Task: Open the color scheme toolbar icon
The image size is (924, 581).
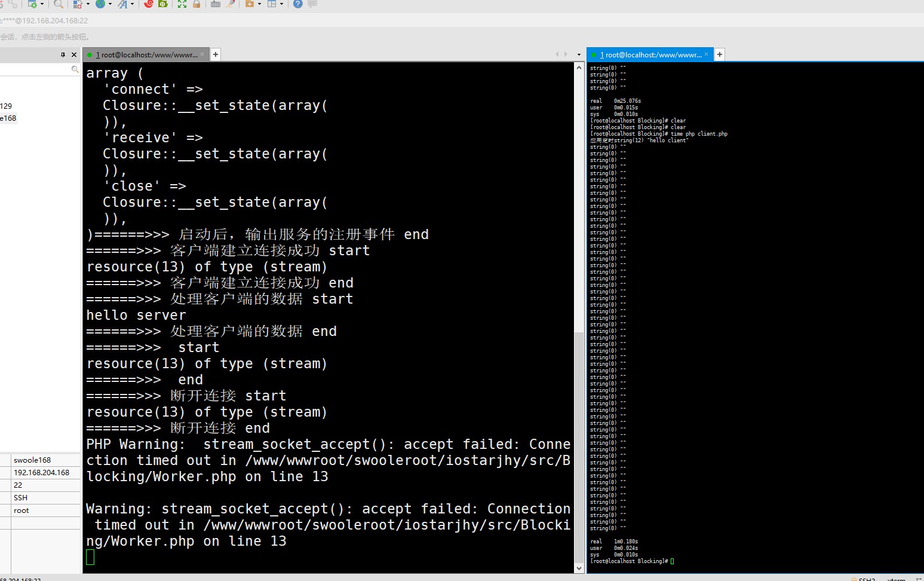Action: pyautogui.click(x=78, y=4)
